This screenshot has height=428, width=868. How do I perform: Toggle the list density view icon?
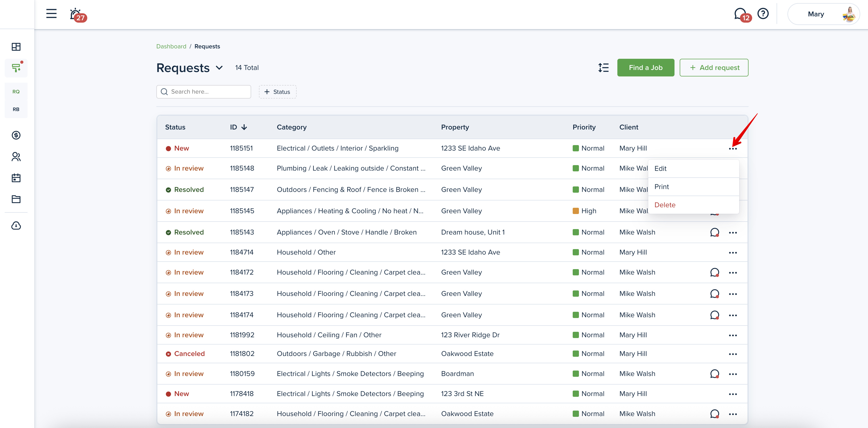click(603, 68)
